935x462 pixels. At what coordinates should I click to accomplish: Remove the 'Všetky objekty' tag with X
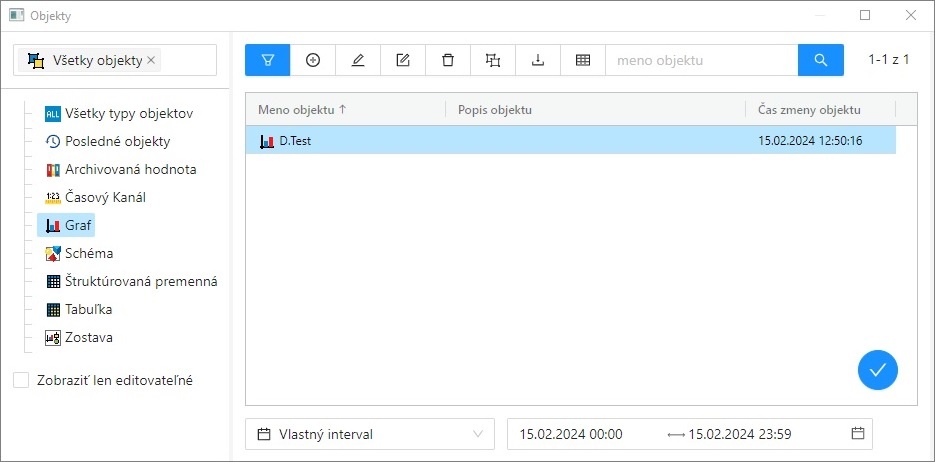click(x=151, y=61)
